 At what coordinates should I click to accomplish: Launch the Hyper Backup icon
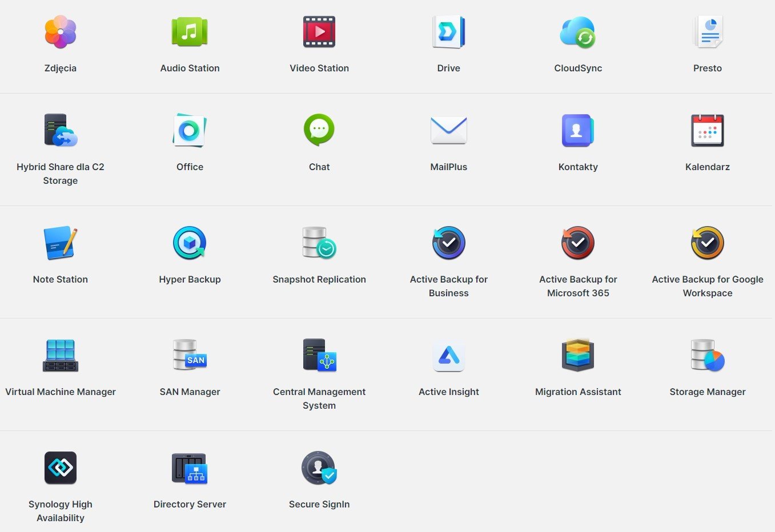(190, 243)
